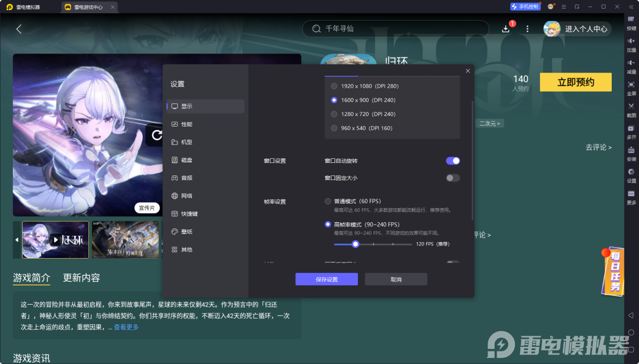Screen dimensions: 639x364
Task: Open the 壁纸 wallpaper settings section
Action: 205,231
